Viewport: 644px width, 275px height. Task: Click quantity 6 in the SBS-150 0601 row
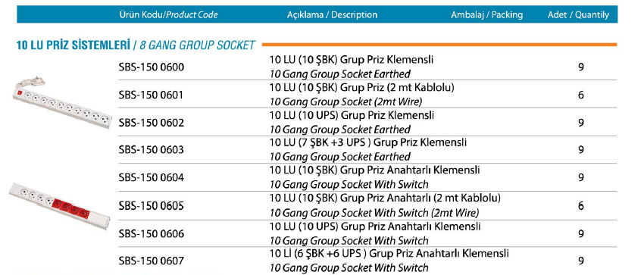581,95
